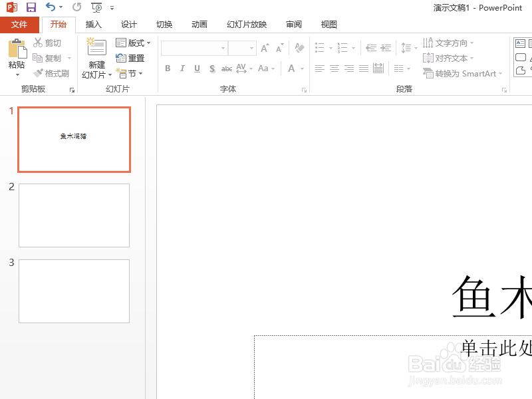Screen dimensions: 532x399
Task: Click the 粘贴 clipboard icon
Action: tap(17, 49)
